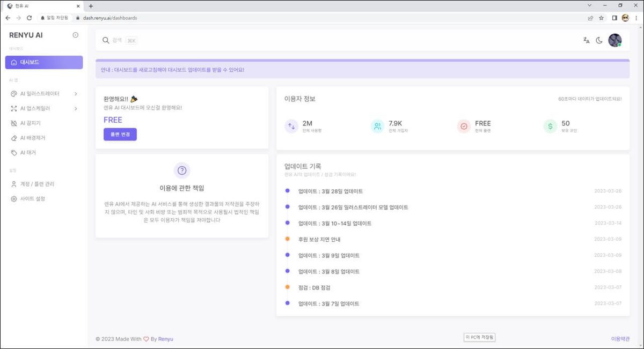This screenshot has height=349, width=644.
Task: Click the users icon beside 7.9K
Action: click(378, 127)
